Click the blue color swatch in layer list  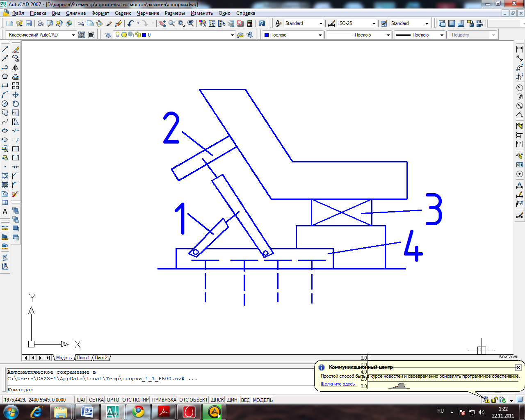point(144,35)
